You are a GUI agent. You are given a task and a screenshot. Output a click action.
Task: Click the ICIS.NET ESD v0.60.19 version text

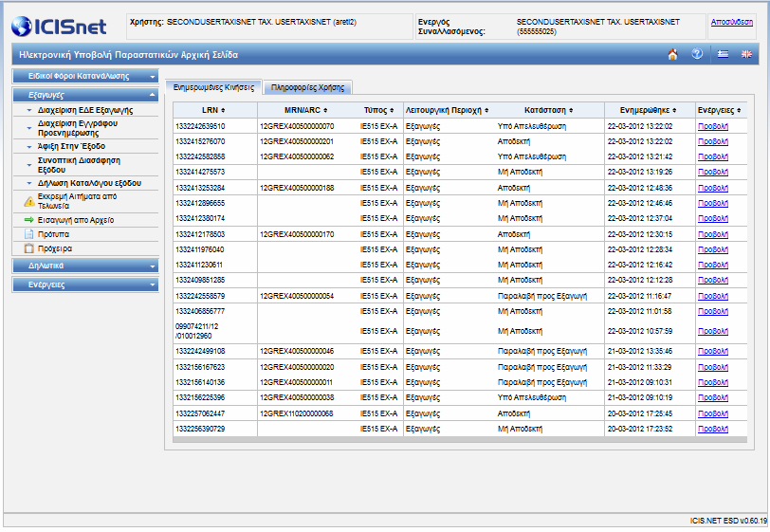(728, 521)
